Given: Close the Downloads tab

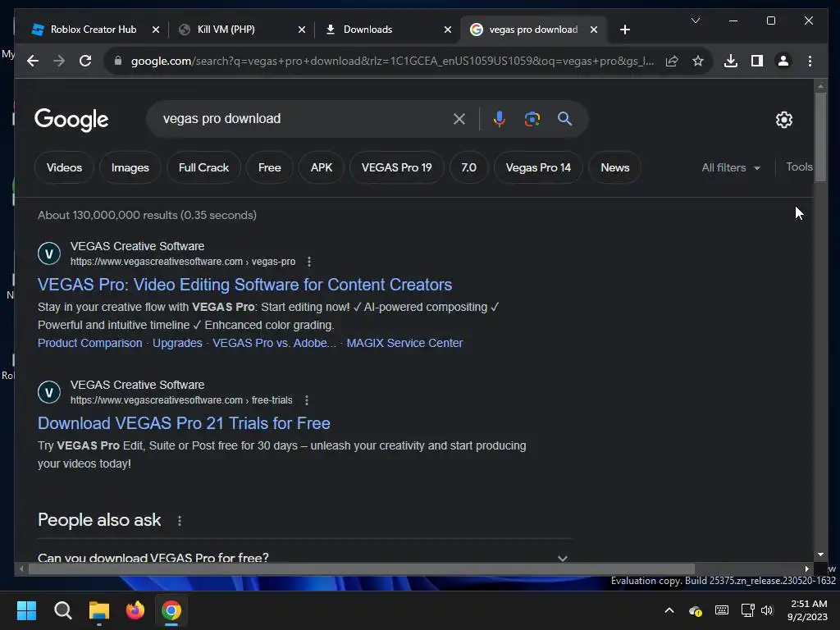Looking at the screenshot, I should click(x=448, y=30).
